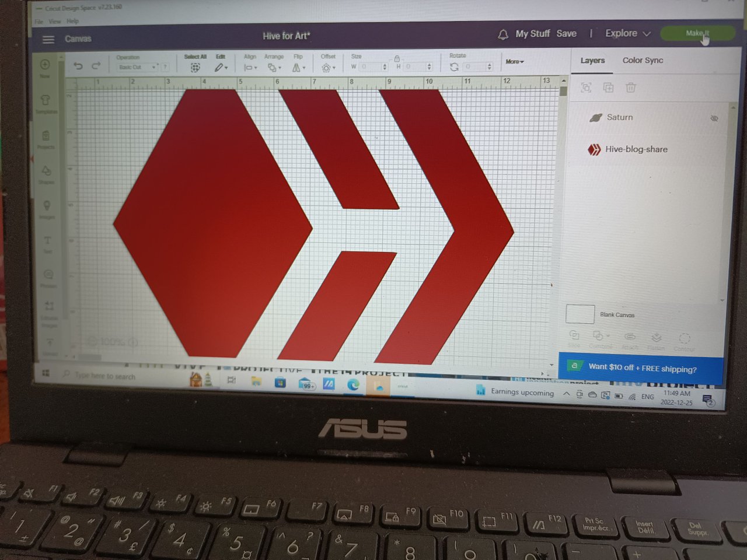Viewport: 747px width, 560px height.
Task: Open the Edit pencil dropdown
Action: pos(221,68)
